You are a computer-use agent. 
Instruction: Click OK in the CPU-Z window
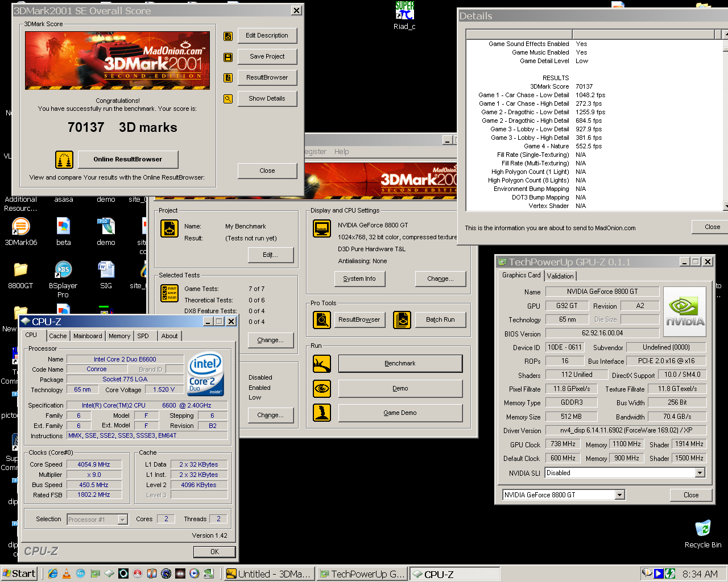pos(214,552)
